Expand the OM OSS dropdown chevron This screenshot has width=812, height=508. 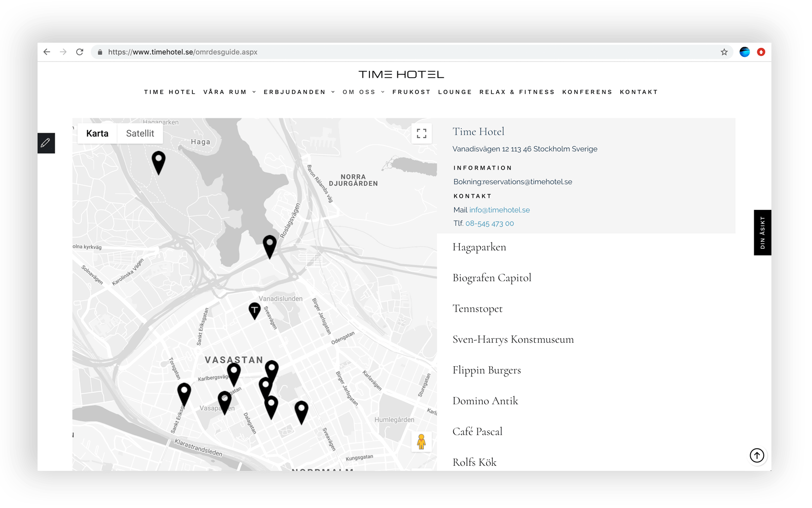(383, 92)
